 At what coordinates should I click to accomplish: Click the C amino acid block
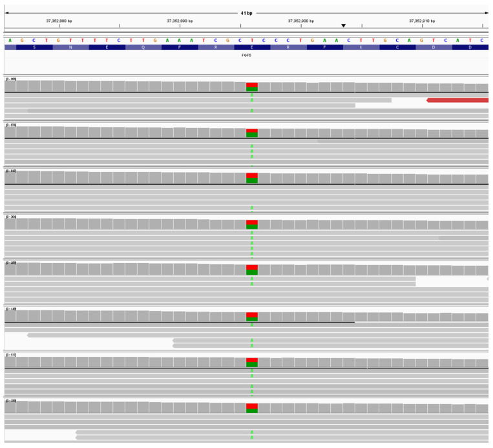(x=397, y=47)
